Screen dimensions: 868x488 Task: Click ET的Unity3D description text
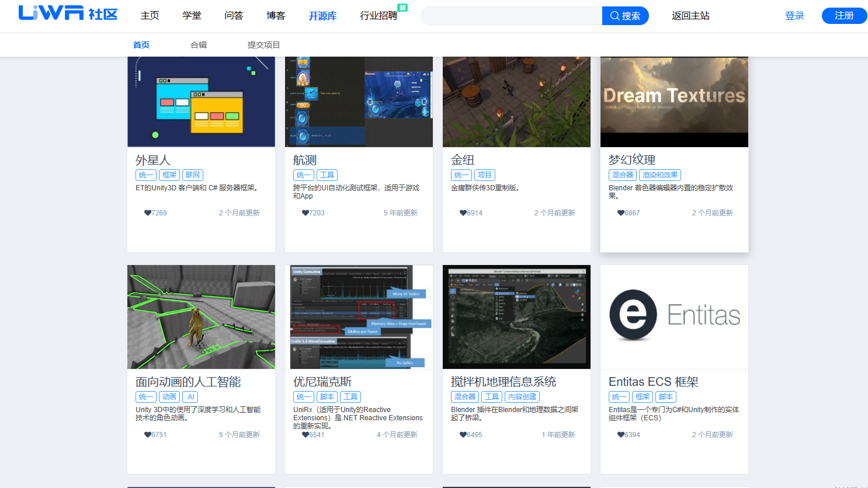pos(198,188)
